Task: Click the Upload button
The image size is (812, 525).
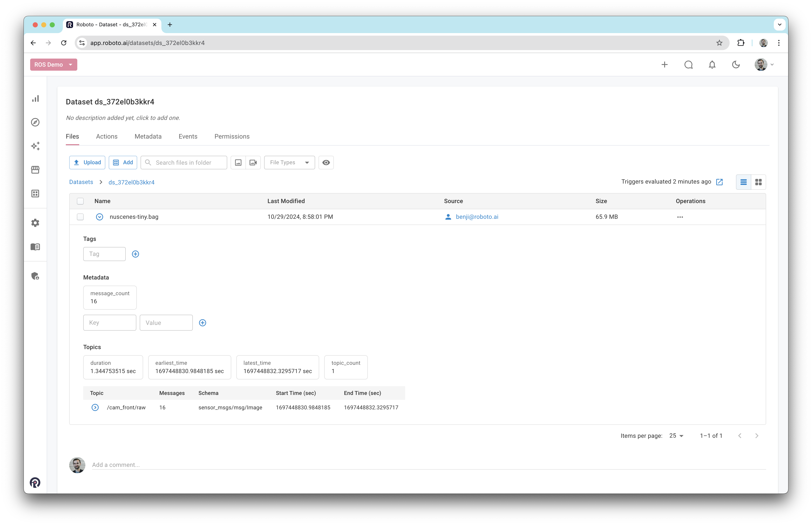Action: [x=87, y=163]
